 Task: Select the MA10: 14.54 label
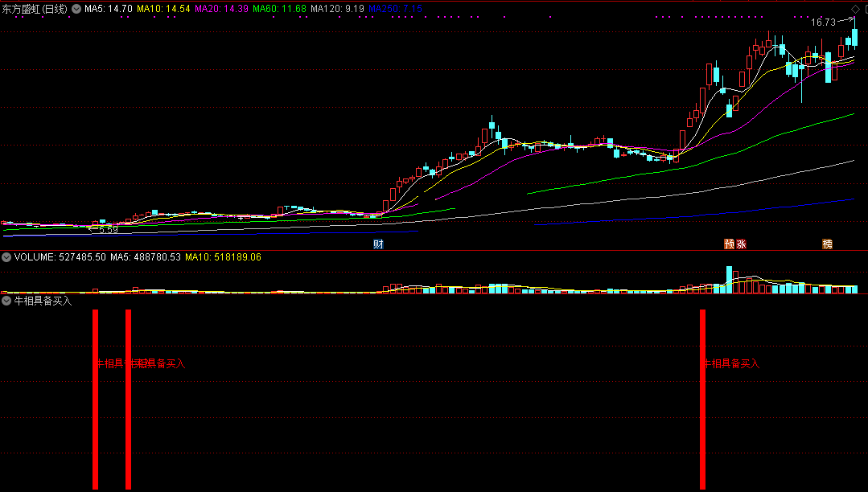point(163,9)
